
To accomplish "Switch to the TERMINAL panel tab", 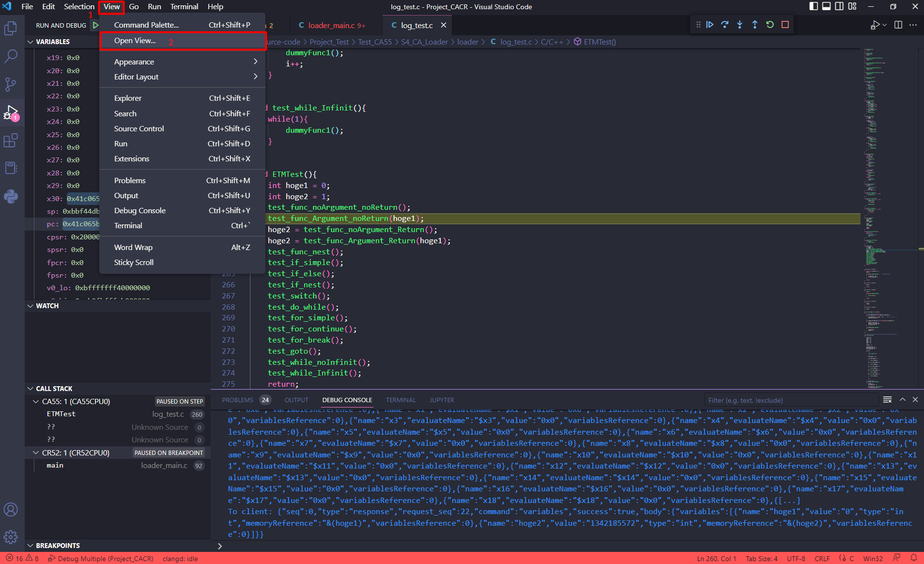I will click(x=400, y=400).
